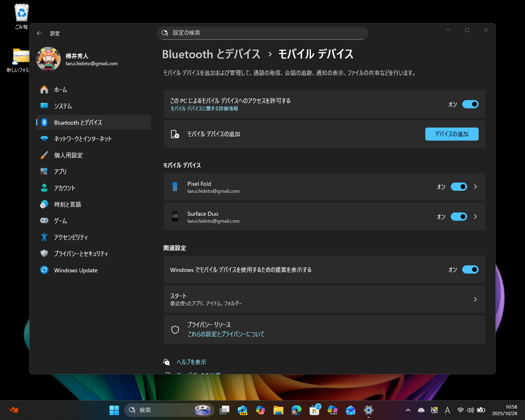Open Outlook from the taskbar
525x420 pixels.
pos(351,410)
